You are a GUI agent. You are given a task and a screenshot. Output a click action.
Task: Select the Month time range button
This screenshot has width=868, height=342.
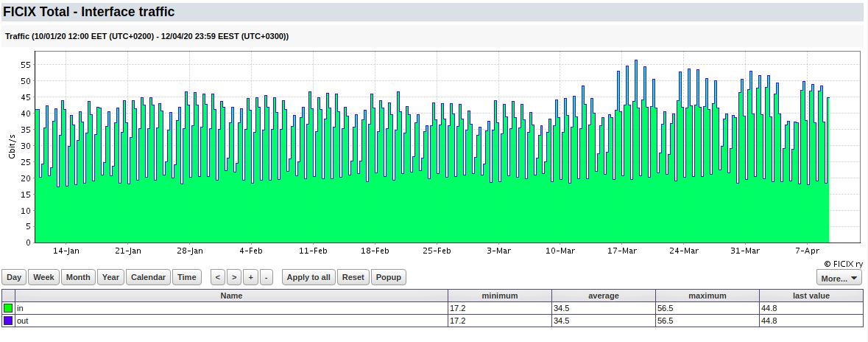(x=78, y=277)
